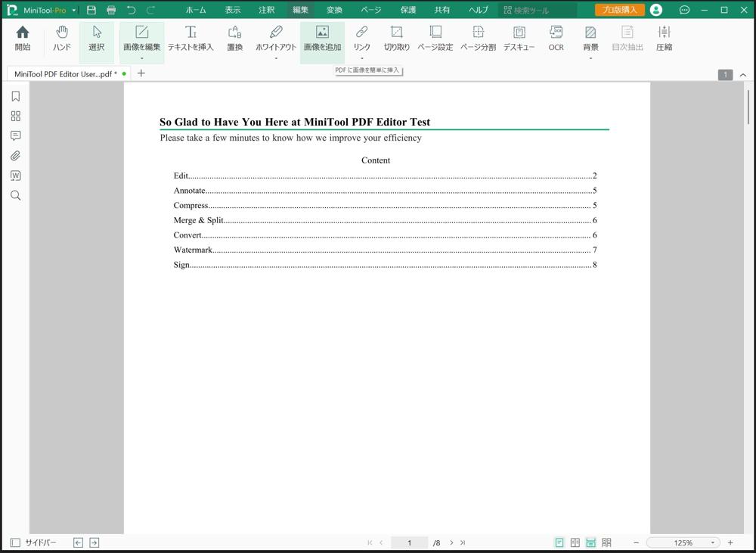This screenshot has width=756, height=553.
Task: Click the 検索ツール search box
Action: pyautogui.click(x=537, y=10)
